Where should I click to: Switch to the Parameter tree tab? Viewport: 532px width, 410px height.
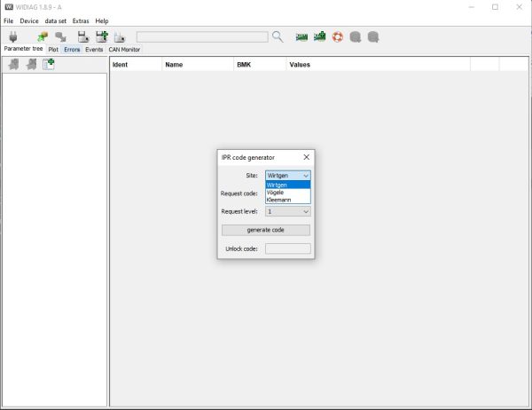23,49
